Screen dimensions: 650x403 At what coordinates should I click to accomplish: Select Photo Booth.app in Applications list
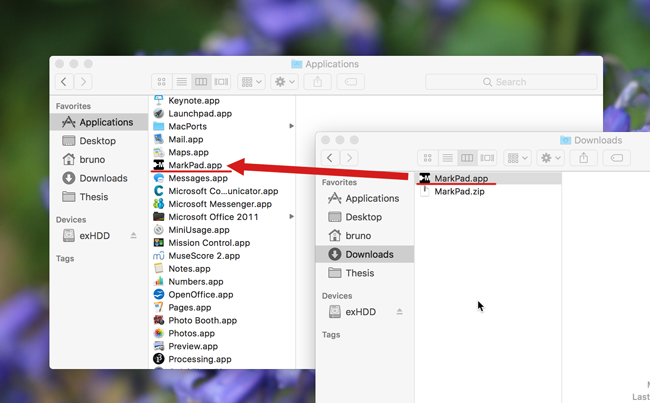click(202, 320)
